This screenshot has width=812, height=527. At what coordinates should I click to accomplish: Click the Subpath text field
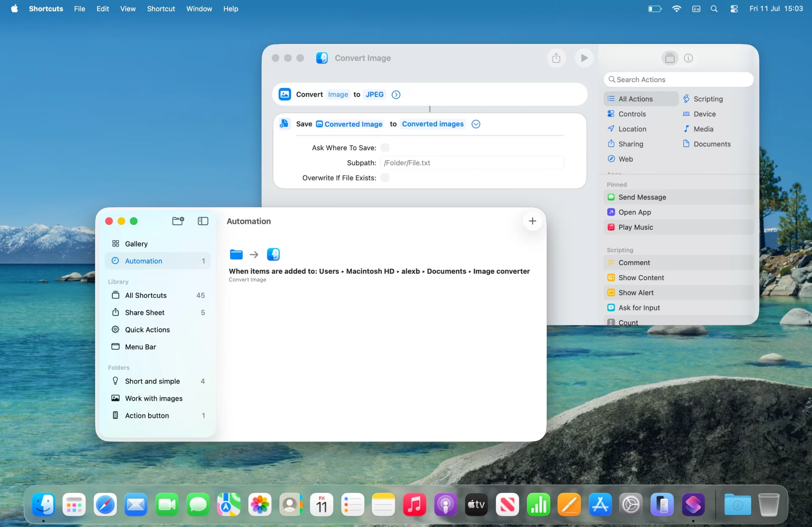coord(472,163)
